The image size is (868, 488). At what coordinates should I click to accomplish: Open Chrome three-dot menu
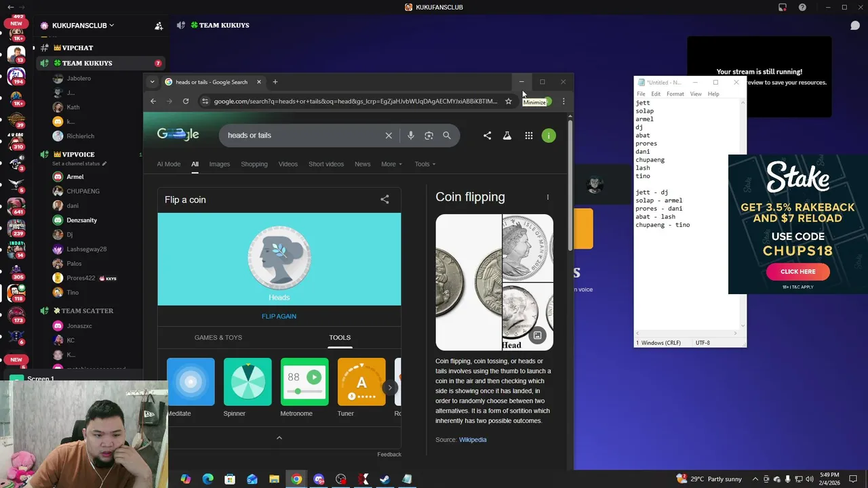click(564, 102)
